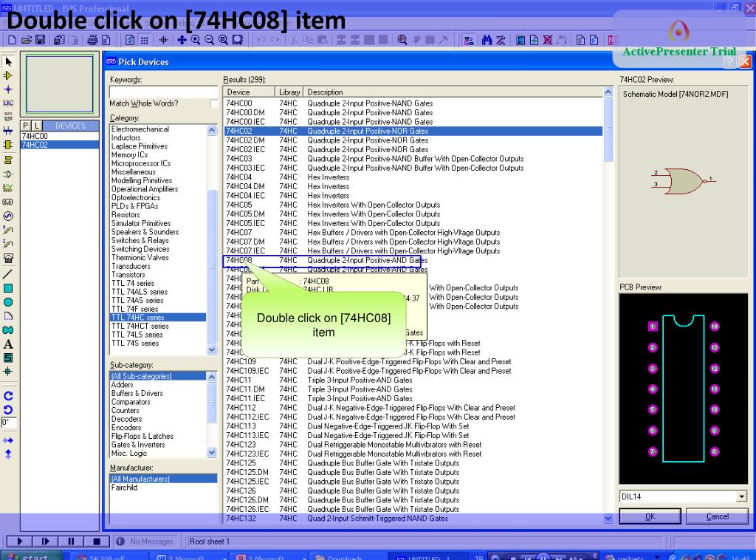Click the Rotate Clockwise icon
The image size is (756, 560).
(x=8, y=396)
